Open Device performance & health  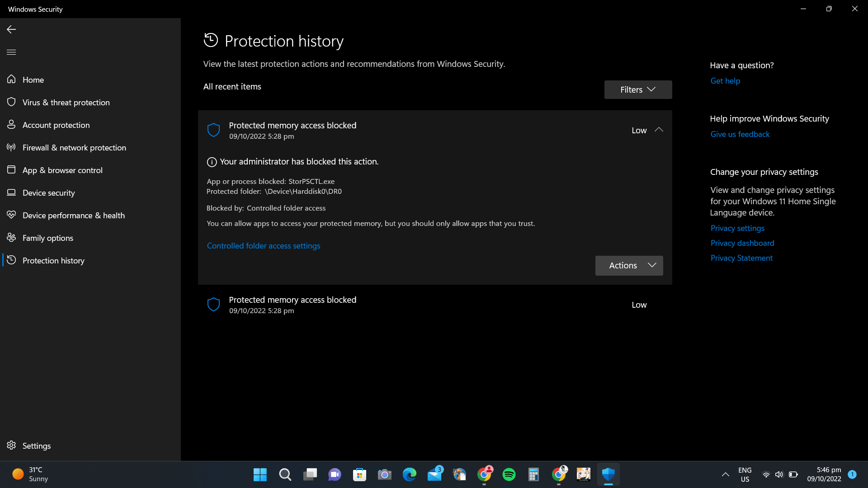[73, 216]
